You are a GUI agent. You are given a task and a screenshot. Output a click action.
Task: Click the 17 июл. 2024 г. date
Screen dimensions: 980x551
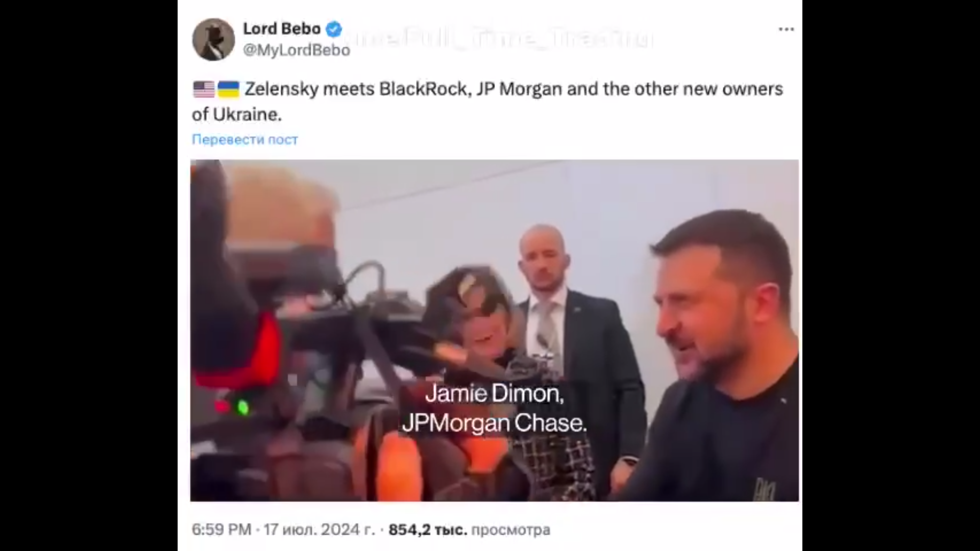319,530
